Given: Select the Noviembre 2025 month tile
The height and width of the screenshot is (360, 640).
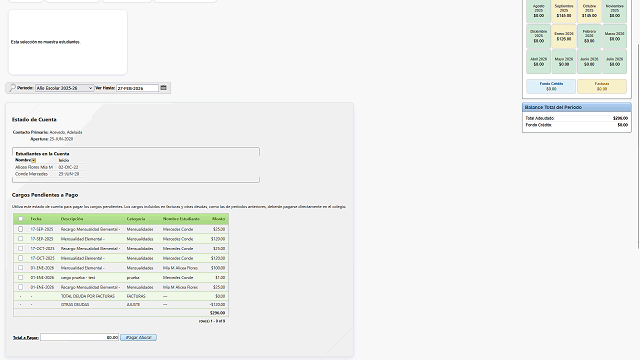Looking at the screenshot, I should coord(614,11).
